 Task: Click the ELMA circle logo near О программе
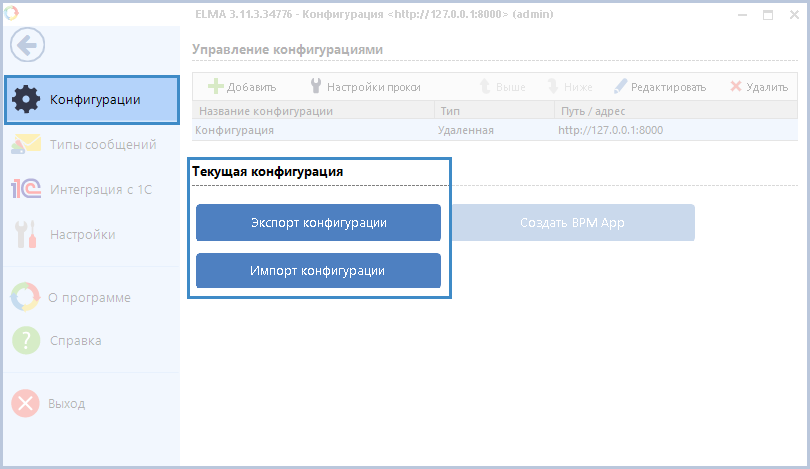(x=25, y=297)
